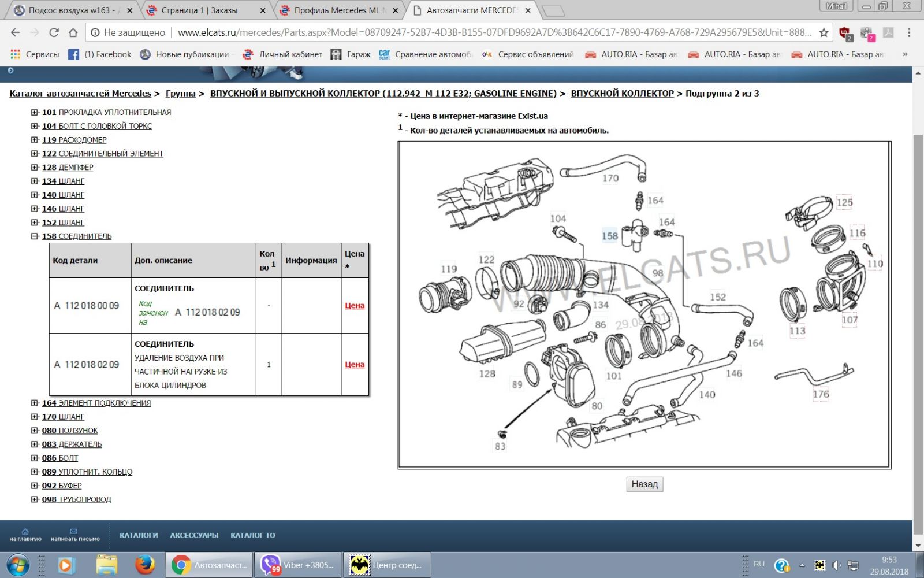Expand the 101 ПРОКЛАДКА УПЛОТНИТЕЛЬНАЯ node
This screenshot has height=578, width=924.
pyautogui.click(x=35, y=112)
